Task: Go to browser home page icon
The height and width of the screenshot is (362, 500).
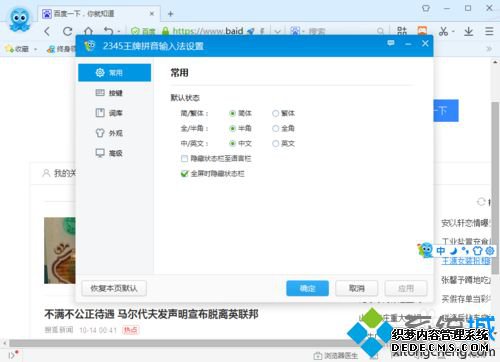Action: click(x=88, y=30)
